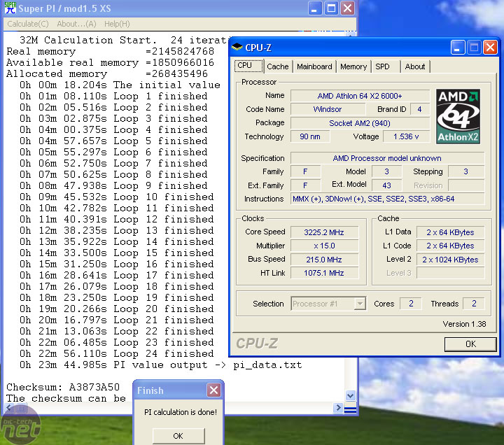Click the Loop 1 finished line

point(113,96)
